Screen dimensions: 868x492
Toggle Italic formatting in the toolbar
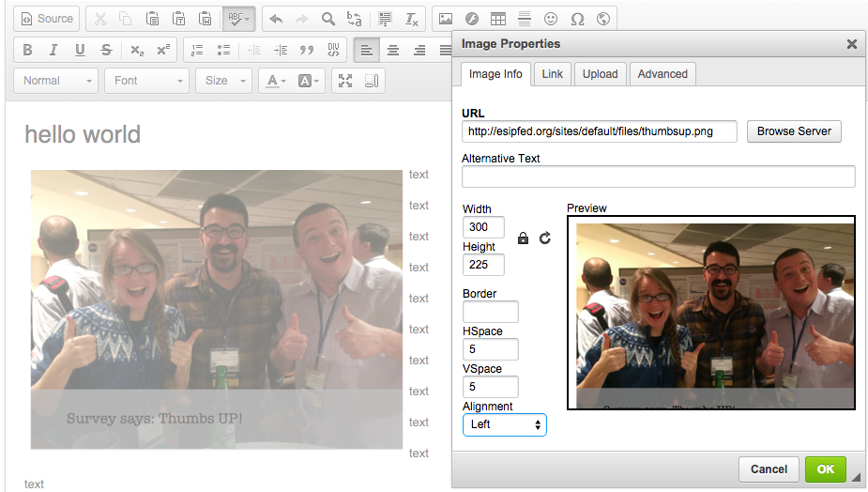pyautogui.click(x=53, y=51)
